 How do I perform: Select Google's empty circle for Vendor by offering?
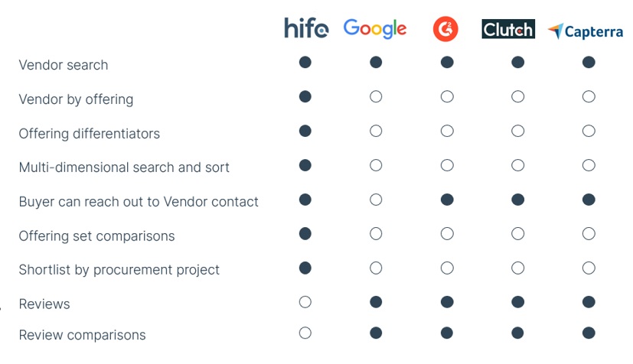point(376,97)
